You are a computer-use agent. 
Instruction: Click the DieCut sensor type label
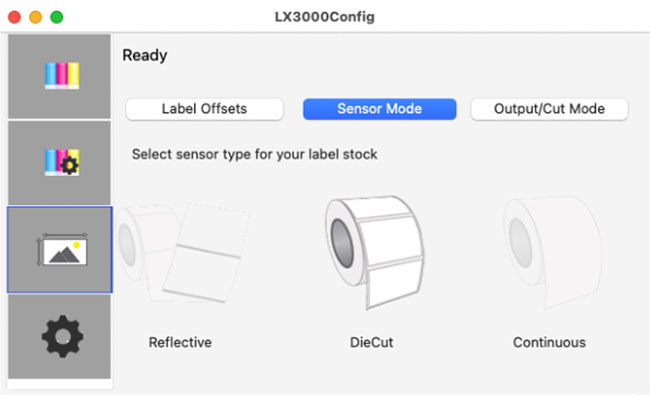coord(371,342)
